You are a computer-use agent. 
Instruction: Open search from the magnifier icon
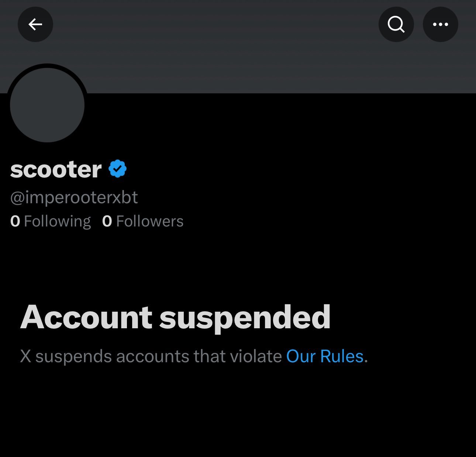[x=396, y=24]
